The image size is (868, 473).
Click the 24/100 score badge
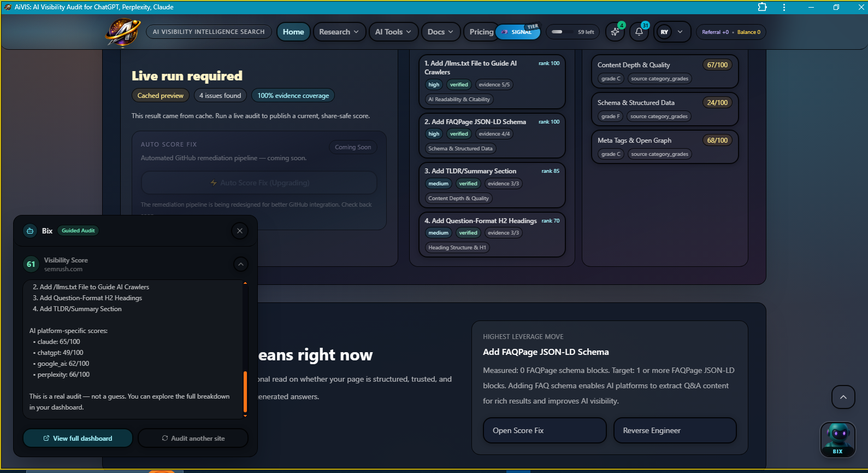coord(717,103)
